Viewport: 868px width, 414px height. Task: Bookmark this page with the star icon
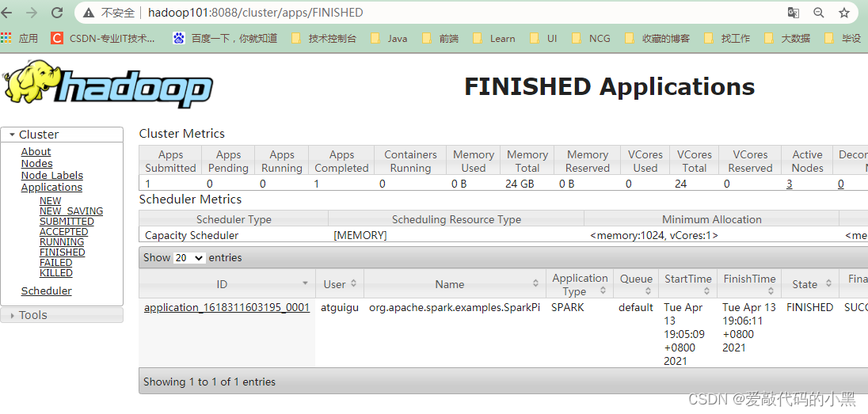click(843, 13)
